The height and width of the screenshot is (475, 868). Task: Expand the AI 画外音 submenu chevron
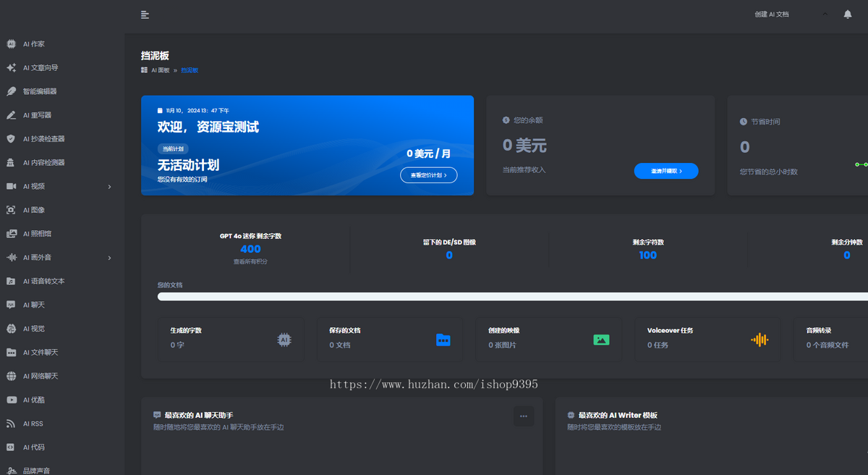click(110, 258)
